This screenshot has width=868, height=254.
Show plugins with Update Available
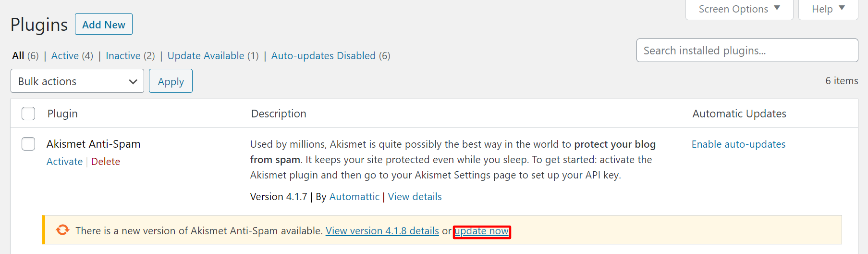tap(206, 56)
